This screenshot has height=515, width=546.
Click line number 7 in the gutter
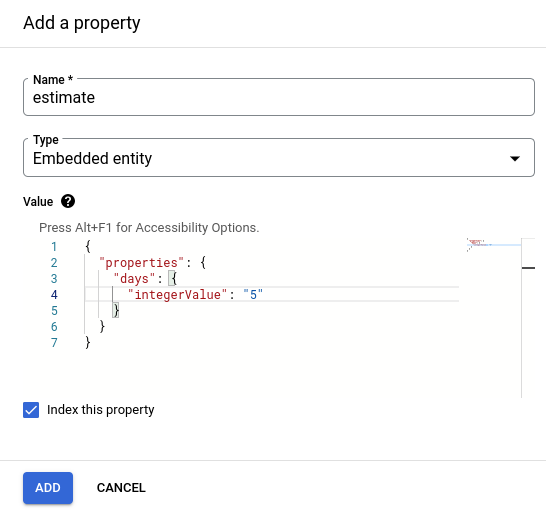tap(54, 343)
